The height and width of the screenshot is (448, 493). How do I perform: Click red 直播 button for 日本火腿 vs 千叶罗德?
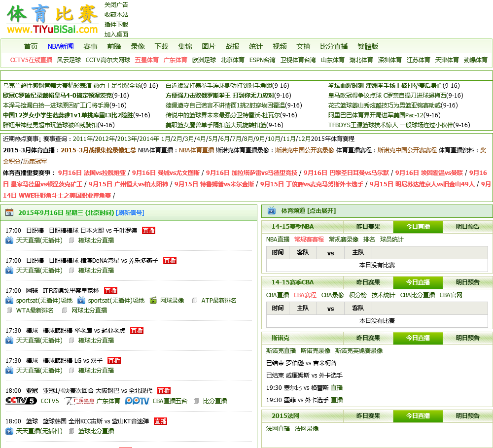click(x=149, y=231)
